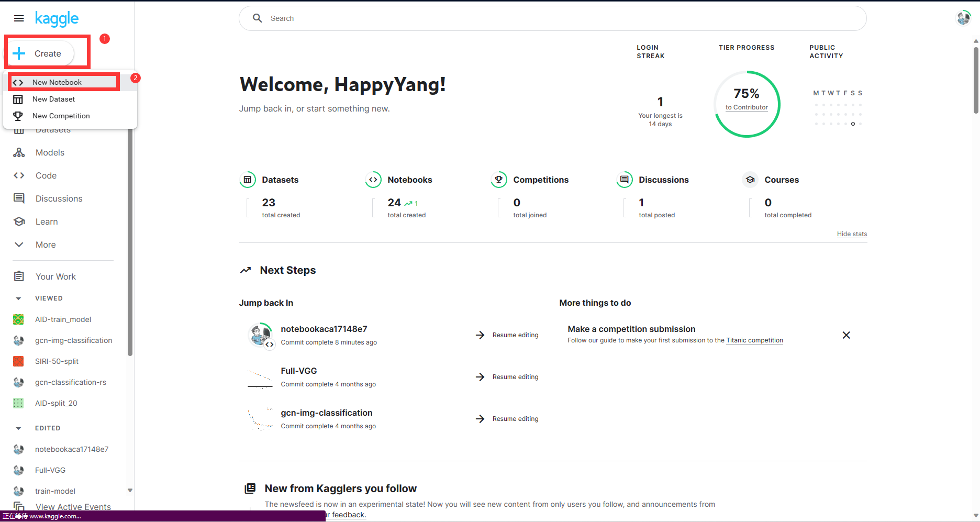Click the Notebooks stats icon

[373, 180]
